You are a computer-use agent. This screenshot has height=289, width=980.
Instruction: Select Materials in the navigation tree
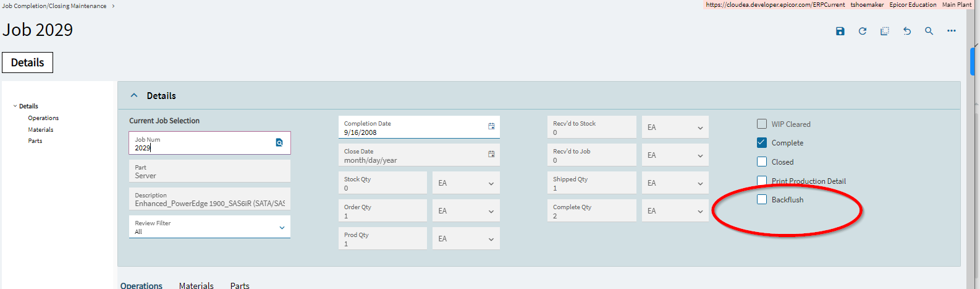click(41, 130)
